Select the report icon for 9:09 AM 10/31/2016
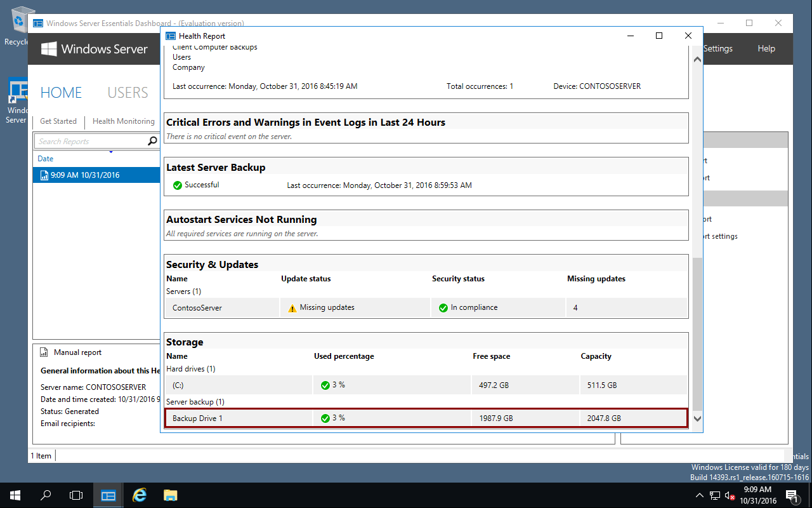812x508 pixels. (x=44, y=175)
